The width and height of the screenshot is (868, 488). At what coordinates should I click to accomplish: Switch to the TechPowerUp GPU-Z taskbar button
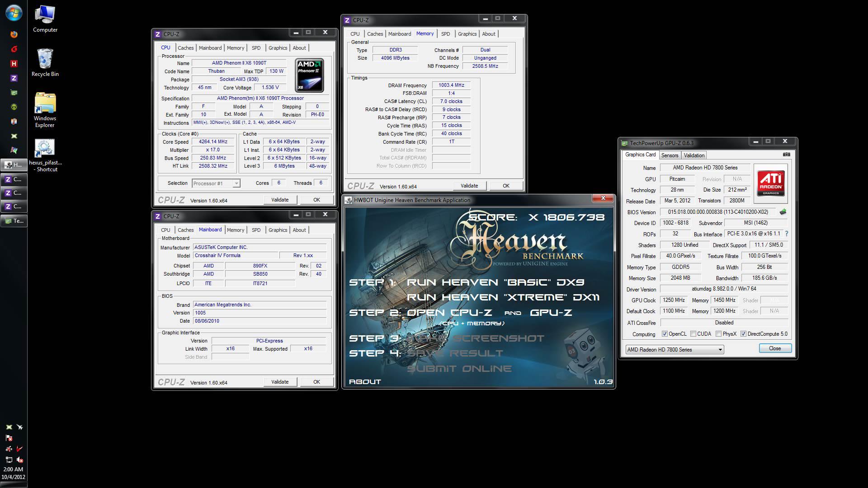14,221
